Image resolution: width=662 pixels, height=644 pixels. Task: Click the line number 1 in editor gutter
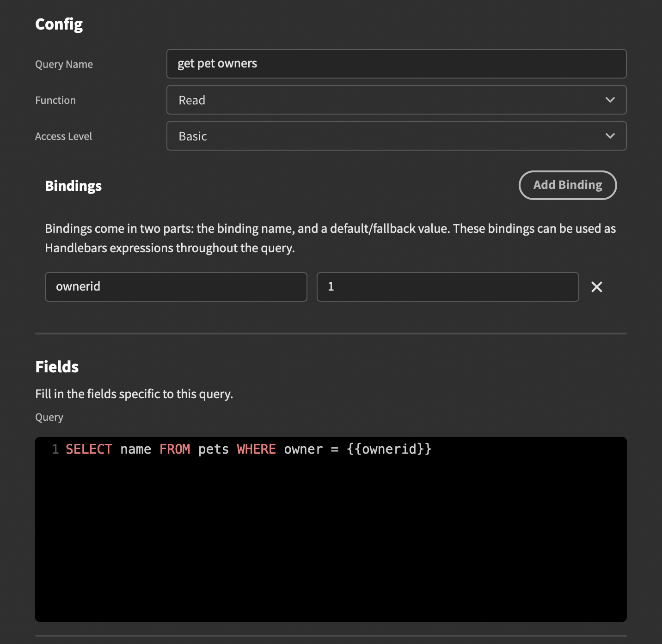click(x=55, y=449)
